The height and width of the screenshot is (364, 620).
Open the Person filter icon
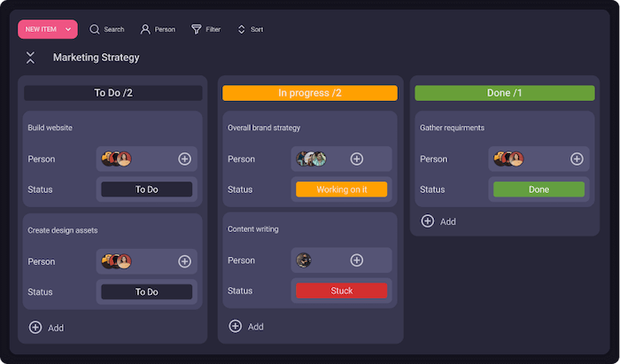(x=145, y=29)
